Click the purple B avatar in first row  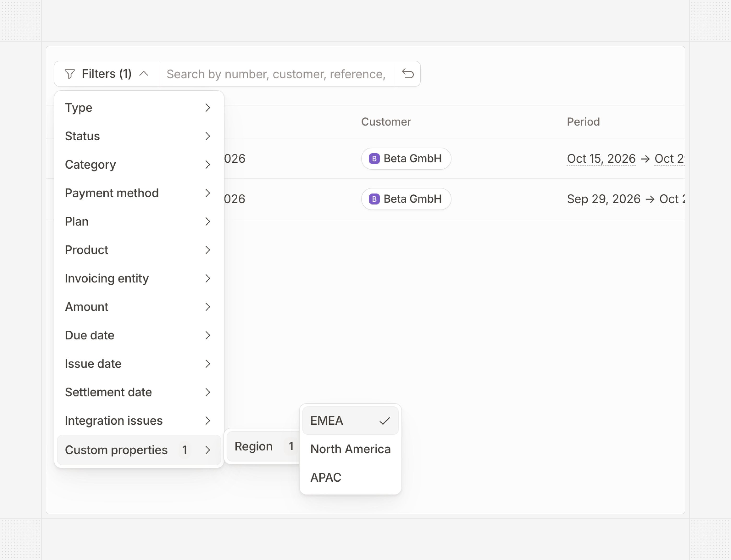tap(374, 159)
